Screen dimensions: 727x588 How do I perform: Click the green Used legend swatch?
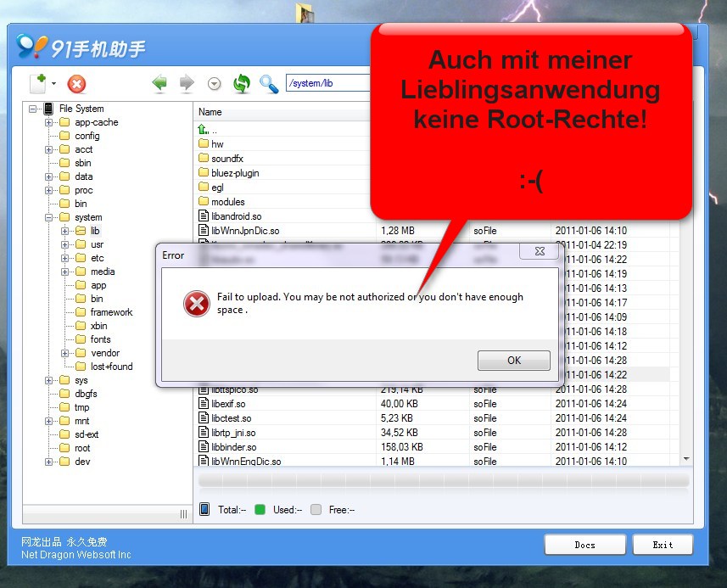260,510
